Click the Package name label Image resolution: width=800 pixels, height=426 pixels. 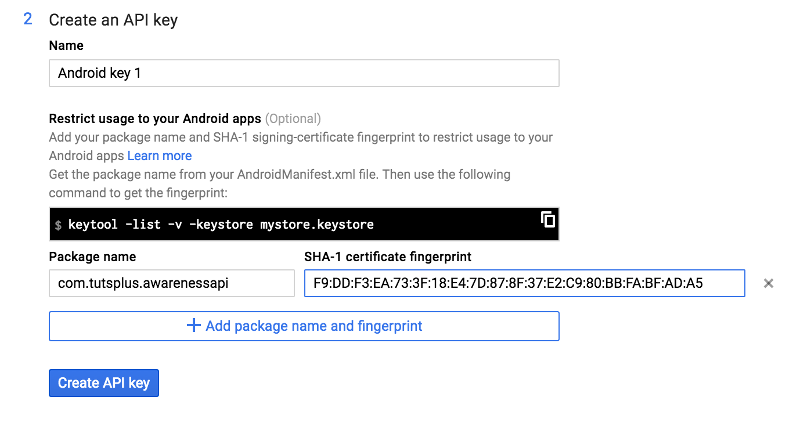point(92,257)
